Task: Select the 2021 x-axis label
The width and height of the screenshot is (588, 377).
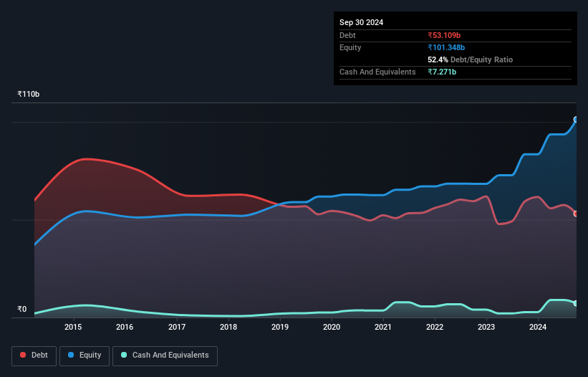Action: point(383,327)
